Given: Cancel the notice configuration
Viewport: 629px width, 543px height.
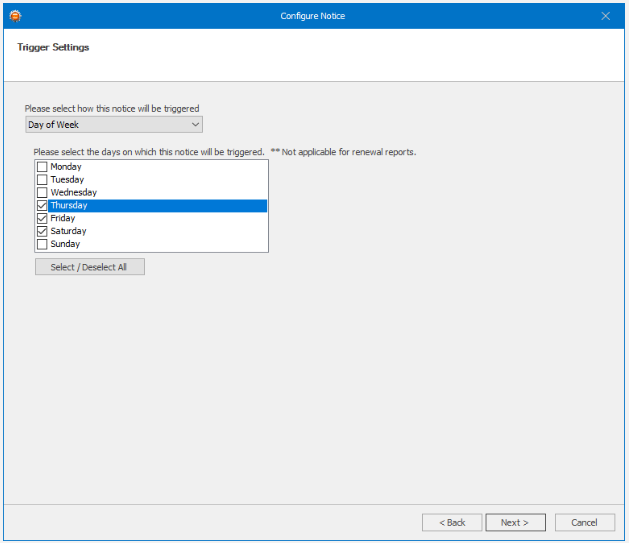Looking at the screenshot, I should [585, 523].
